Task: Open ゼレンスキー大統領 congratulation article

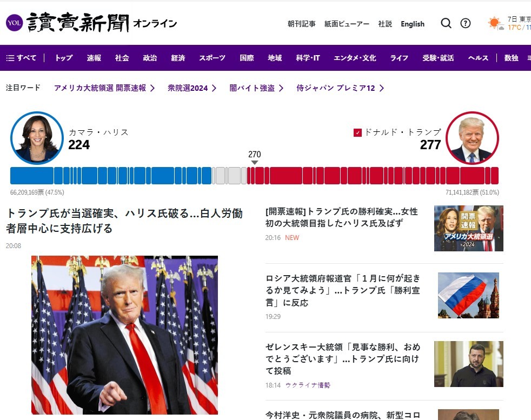Action: pos(343,359)
